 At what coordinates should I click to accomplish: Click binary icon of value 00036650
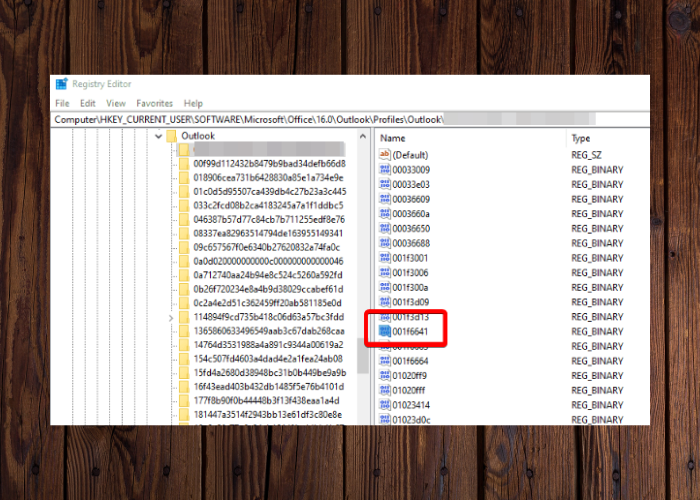click(x=384, y=228)
